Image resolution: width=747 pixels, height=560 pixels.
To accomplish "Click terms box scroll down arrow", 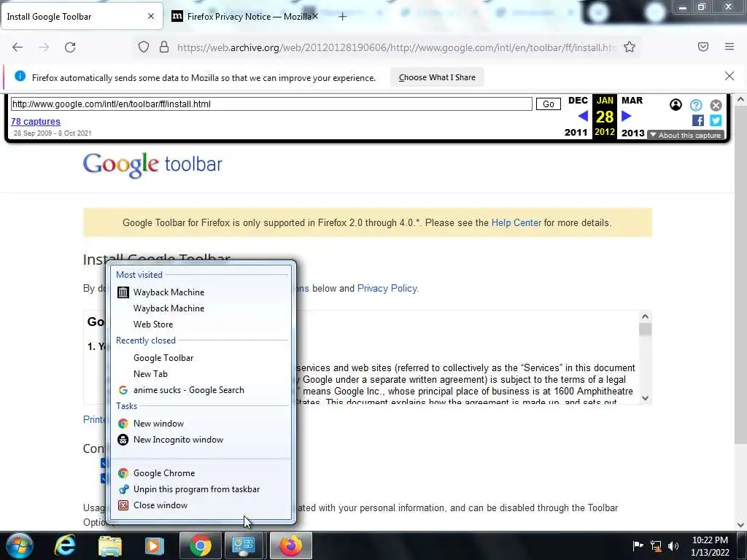I will 645,398.
